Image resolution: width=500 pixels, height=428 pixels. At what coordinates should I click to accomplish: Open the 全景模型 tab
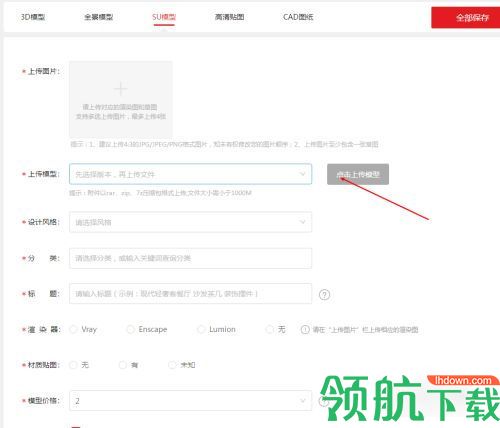pos(98,17)
